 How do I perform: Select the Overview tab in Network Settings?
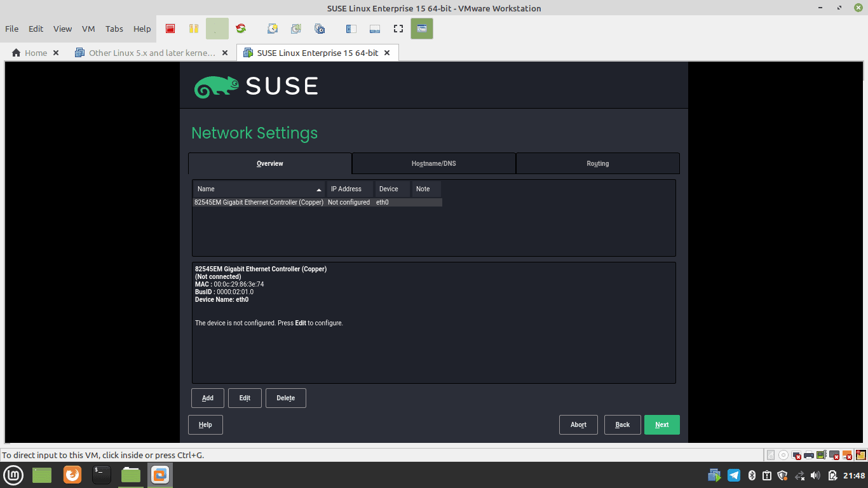pyautogui.click(x=270, y=163)
